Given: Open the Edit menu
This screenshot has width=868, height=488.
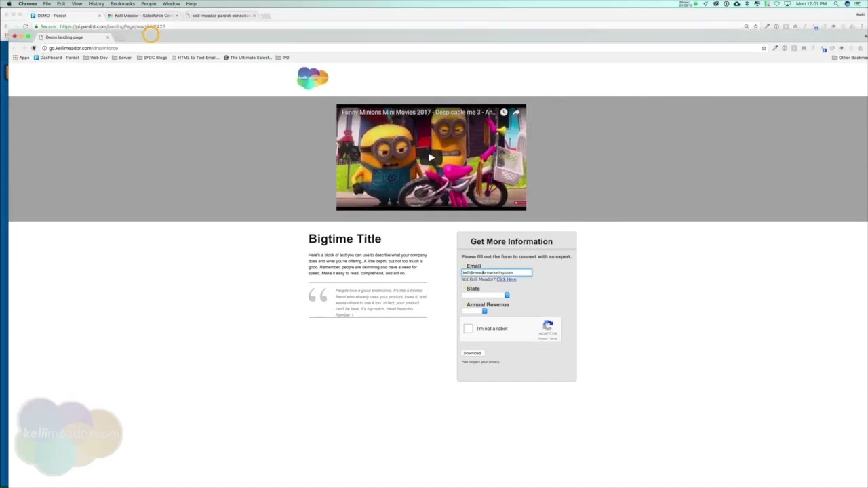Looking at the screenshot, I should point(61,4).
